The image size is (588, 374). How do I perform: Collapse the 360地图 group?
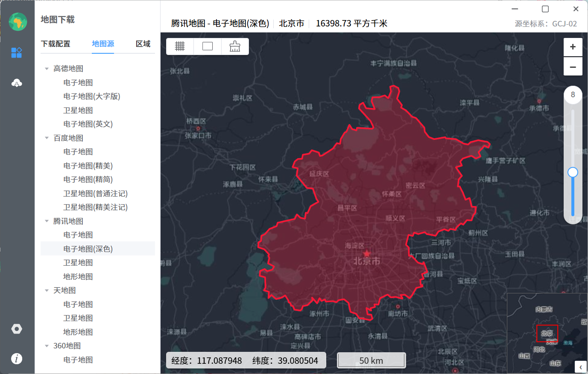pos(47,345)
